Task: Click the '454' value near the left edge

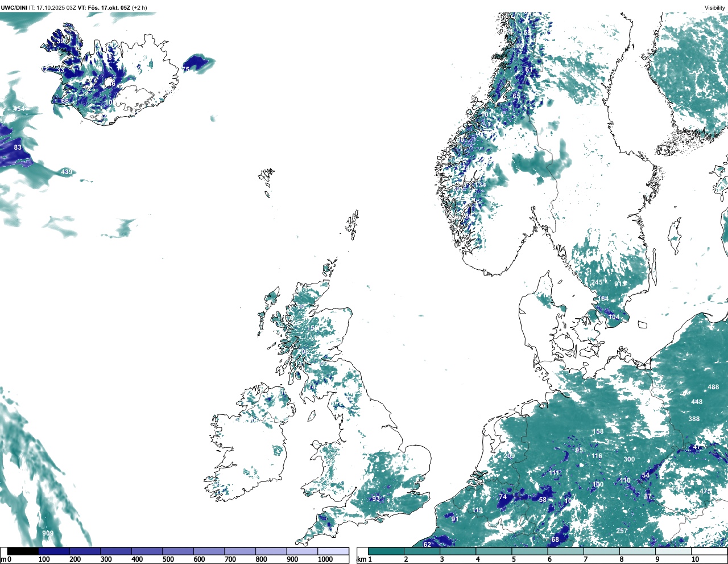Action: click(19, 109)
